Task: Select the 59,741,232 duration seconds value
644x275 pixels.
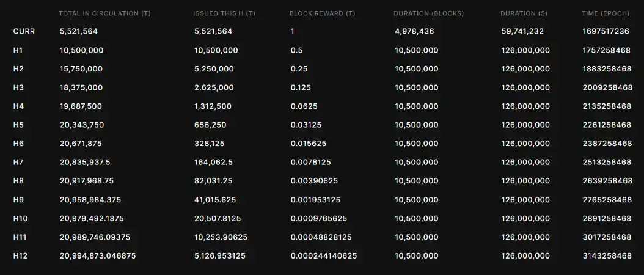Action: click(522, 31)
